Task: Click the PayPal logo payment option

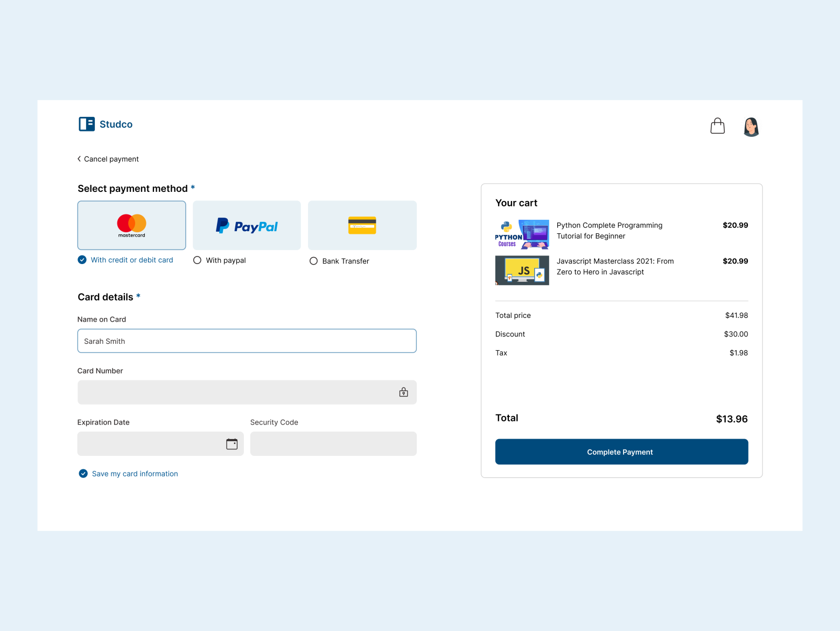Action: [x=246, y=225]
